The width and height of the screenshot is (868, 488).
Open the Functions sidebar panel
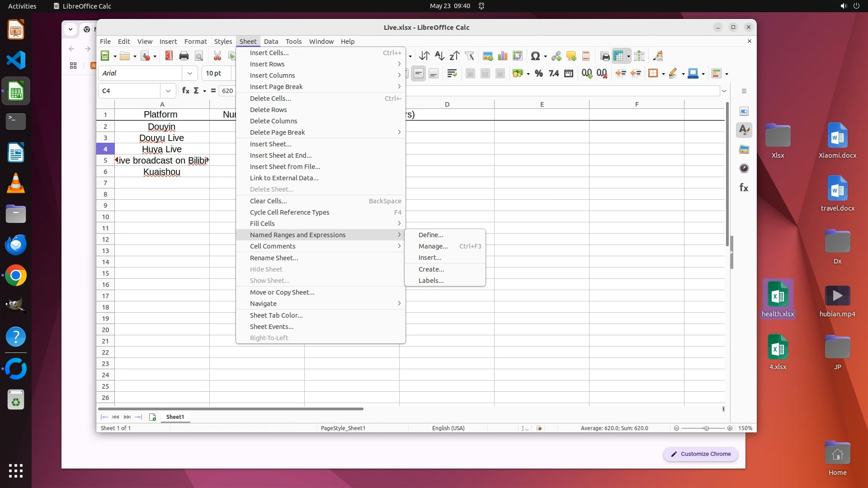(x=744, y=188)
